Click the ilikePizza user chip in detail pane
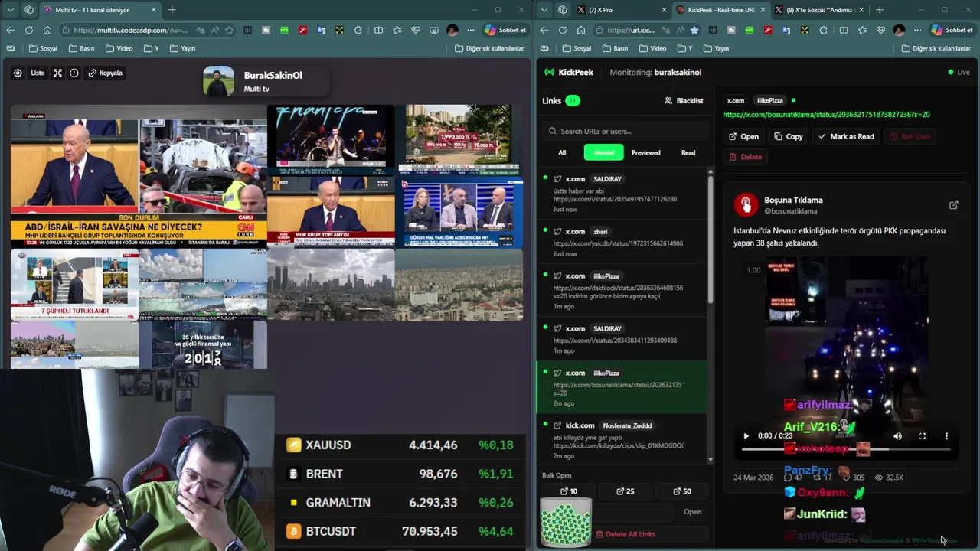The height and width of the screenshot is (551, 980). (770, 100)
